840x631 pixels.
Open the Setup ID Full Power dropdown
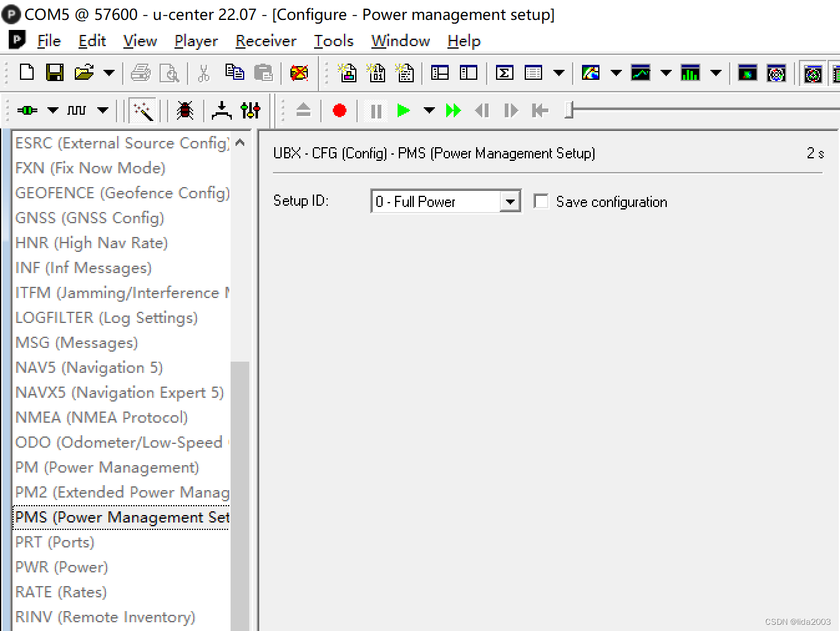pos(446,201)
